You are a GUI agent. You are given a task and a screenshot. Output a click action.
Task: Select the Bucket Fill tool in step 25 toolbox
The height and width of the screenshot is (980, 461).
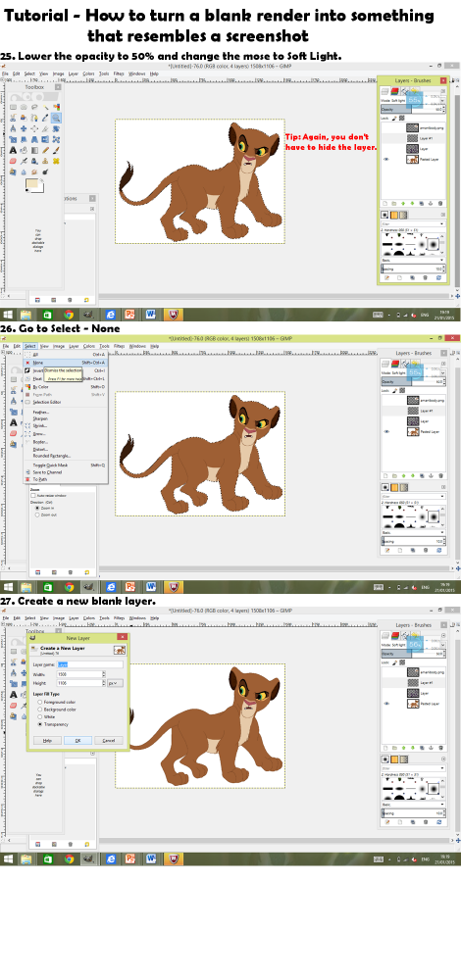pyautogui.click(x=24, y=151)
